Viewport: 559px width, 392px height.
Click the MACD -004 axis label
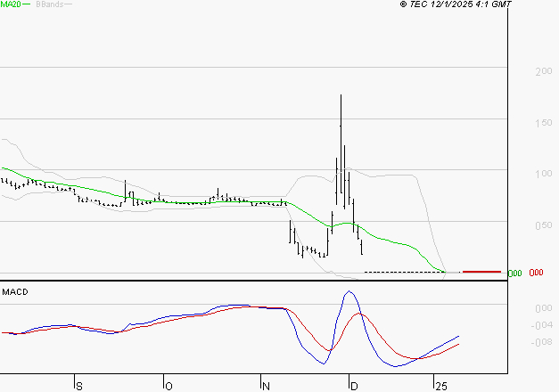click(x=541, y=325)
